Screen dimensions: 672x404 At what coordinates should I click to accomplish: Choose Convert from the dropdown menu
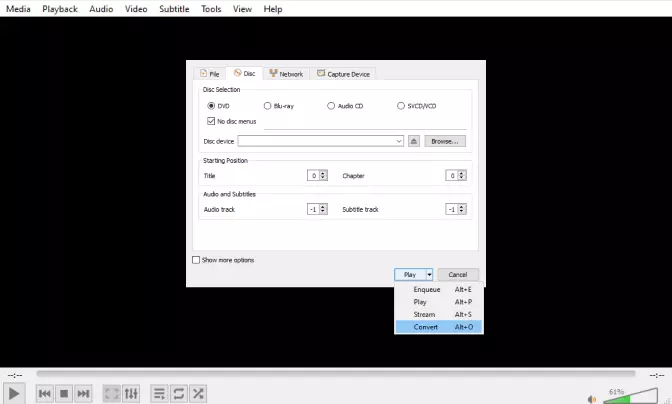pos(439,327)
